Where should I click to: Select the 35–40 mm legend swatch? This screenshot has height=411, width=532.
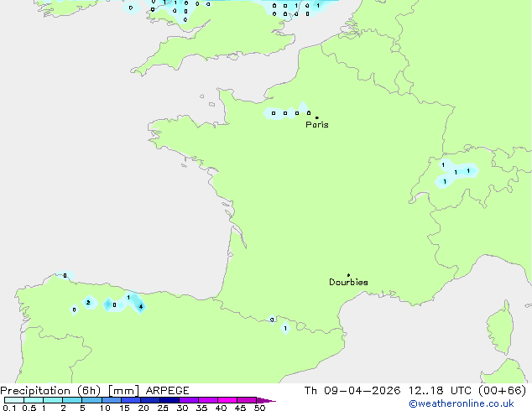208,400
